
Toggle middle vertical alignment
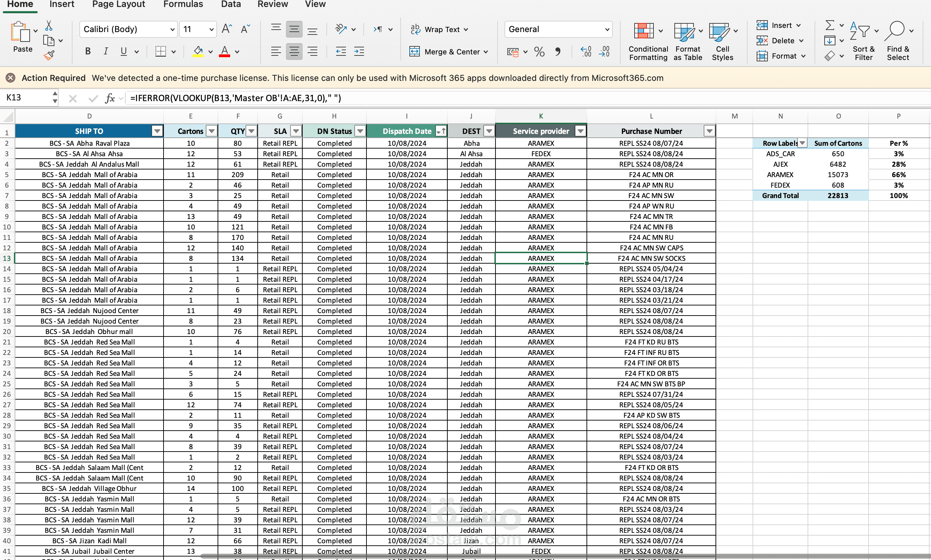pos(294,29)
